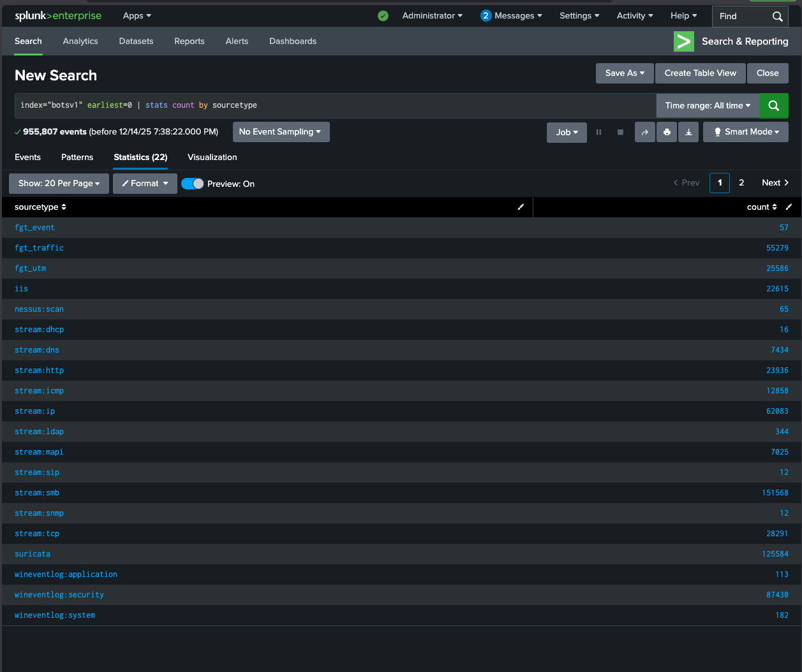802x672 pixels.
Task: Click count value 151568
Action: (775, 493)
